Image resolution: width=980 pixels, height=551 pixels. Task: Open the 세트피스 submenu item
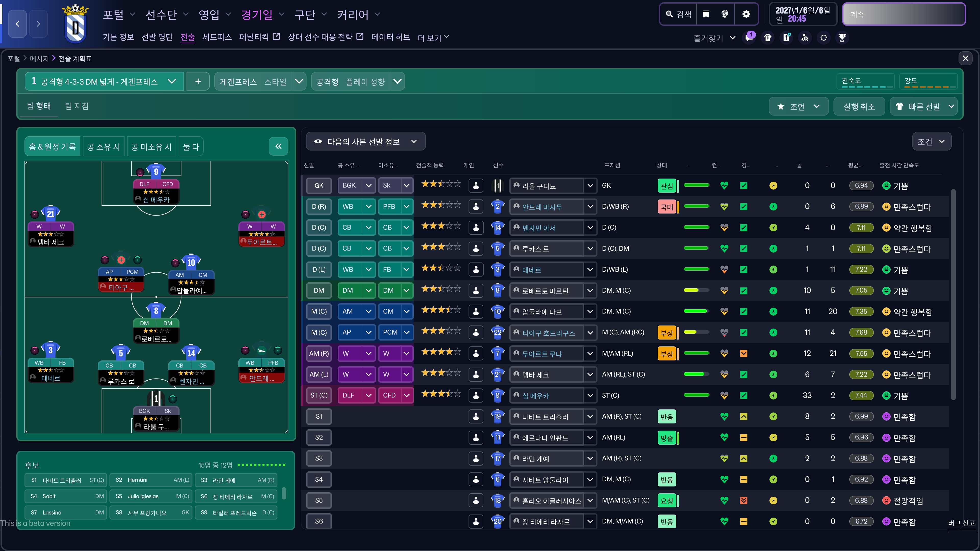click(217, 37)
